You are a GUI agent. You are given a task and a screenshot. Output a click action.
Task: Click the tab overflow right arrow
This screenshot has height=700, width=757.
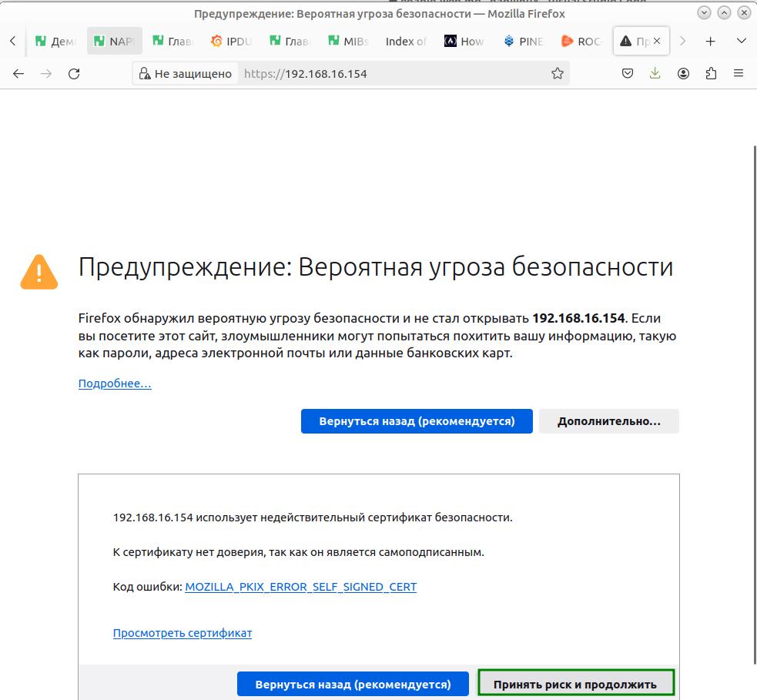click(682, 41)
